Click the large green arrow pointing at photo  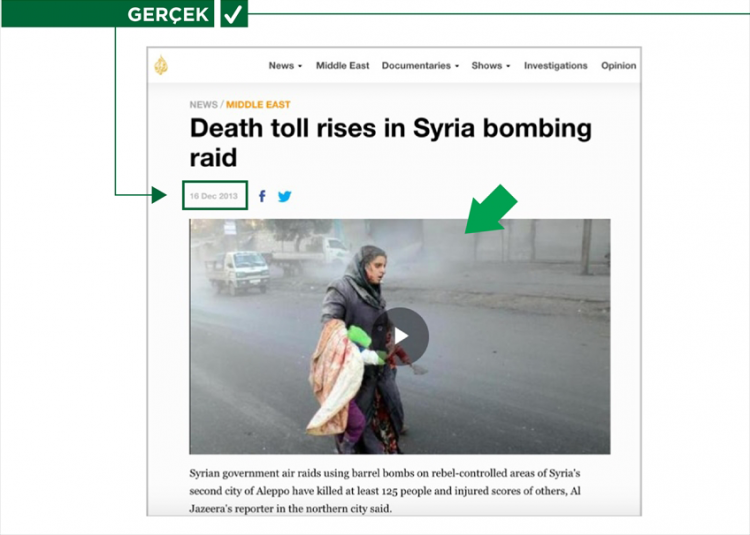tap(491, 209)
